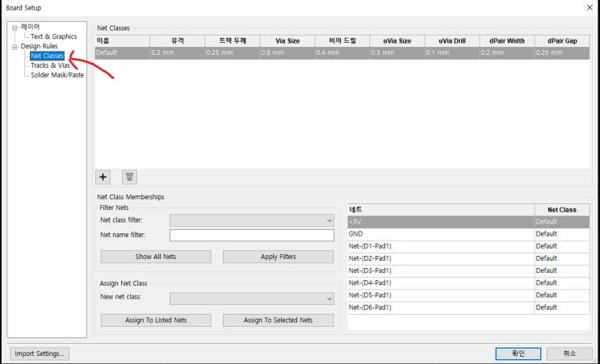The height and width of the screenshot is (364, 600).
Task: Open the New net class dropdown
Action: 252,299
